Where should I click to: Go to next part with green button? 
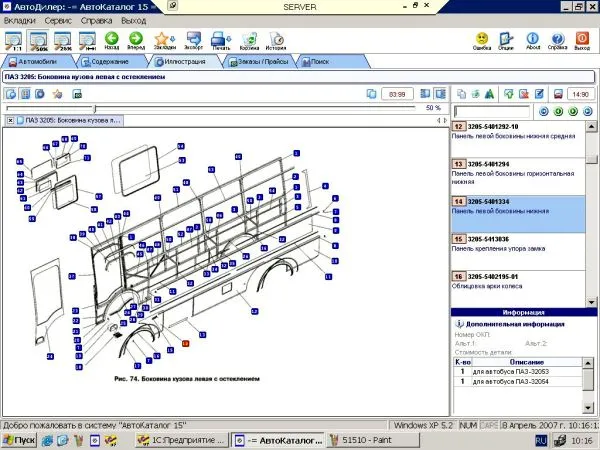click(573, 111)
